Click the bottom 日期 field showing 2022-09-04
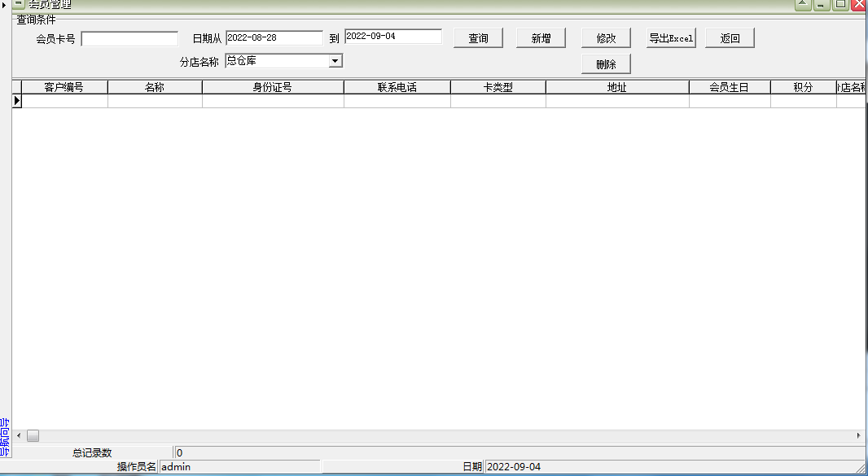Screen dimensions: 868x476 coord(521,466)
